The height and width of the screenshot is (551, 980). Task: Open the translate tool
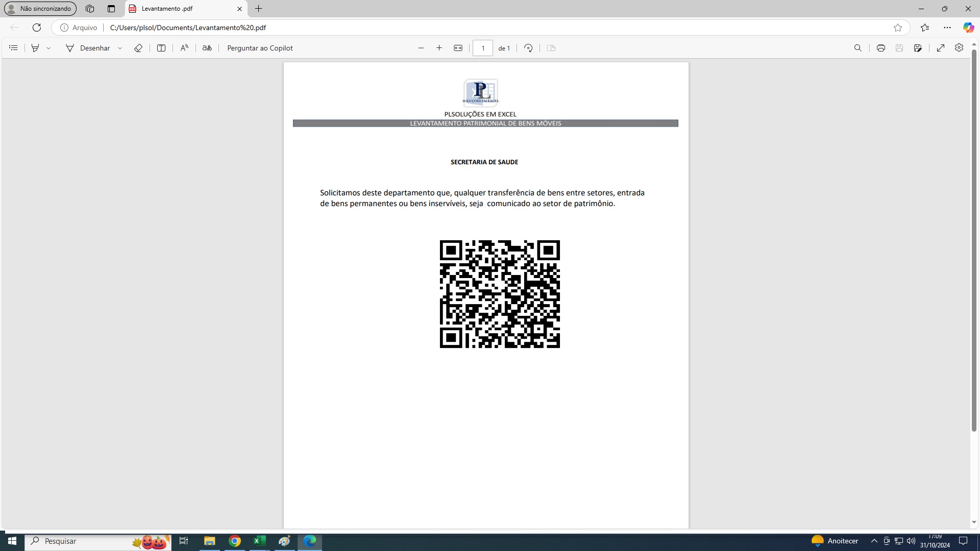207,48
